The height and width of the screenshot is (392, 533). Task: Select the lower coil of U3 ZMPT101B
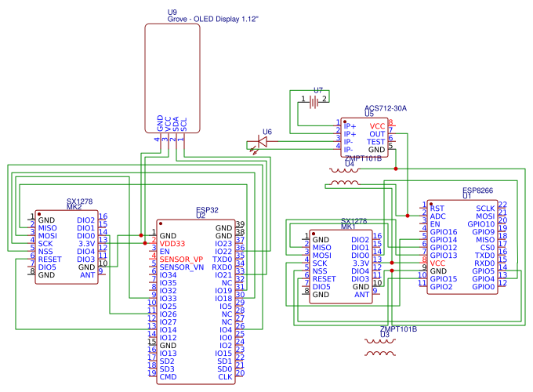380,354
